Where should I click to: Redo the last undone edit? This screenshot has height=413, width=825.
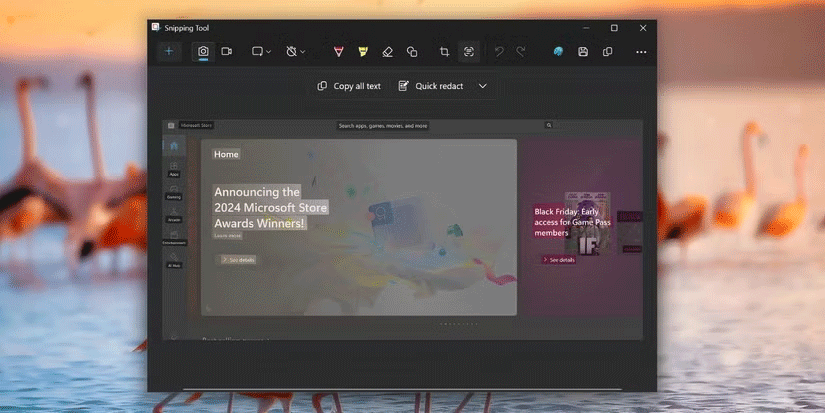[x=521, y=52]
